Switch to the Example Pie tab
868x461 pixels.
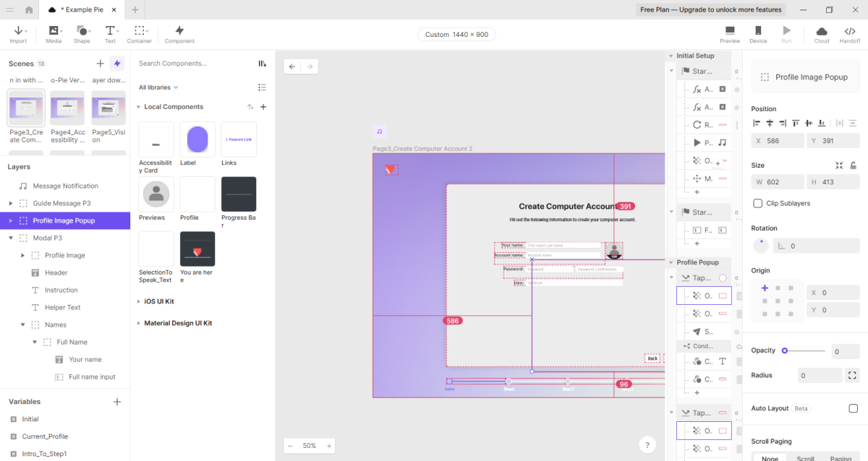pos(80,10)
